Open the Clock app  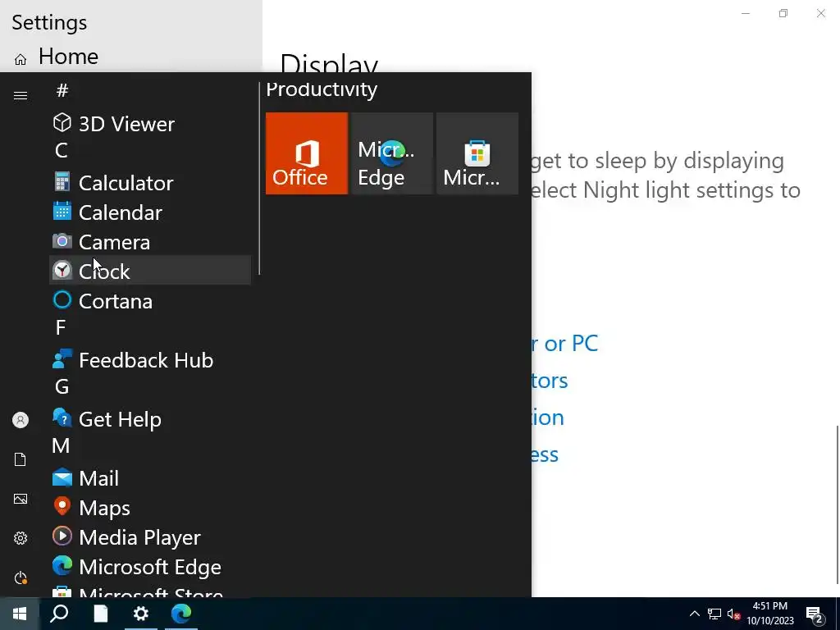[150, 271]
